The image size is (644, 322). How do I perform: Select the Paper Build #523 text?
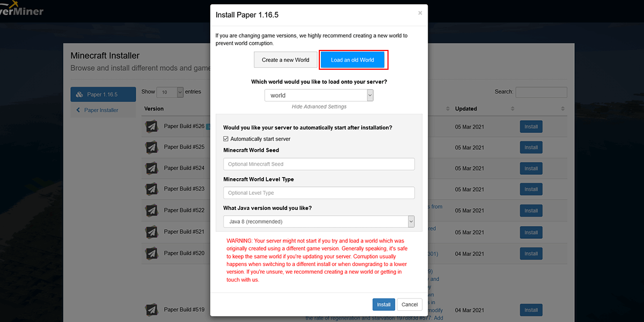click(184, 189)
